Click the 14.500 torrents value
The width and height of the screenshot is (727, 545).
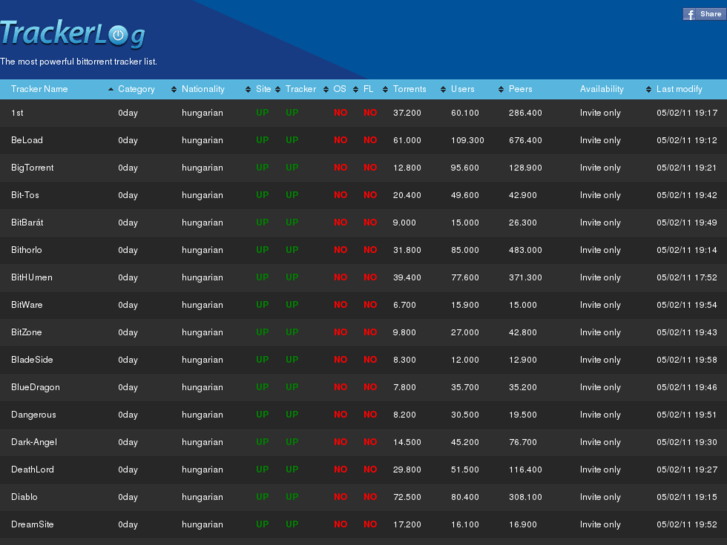(407, 442)
